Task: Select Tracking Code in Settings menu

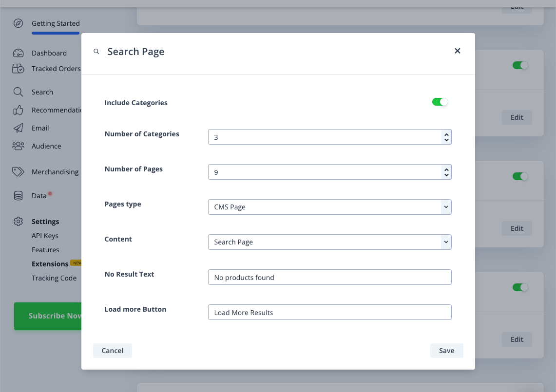Action: pos(54,278)
